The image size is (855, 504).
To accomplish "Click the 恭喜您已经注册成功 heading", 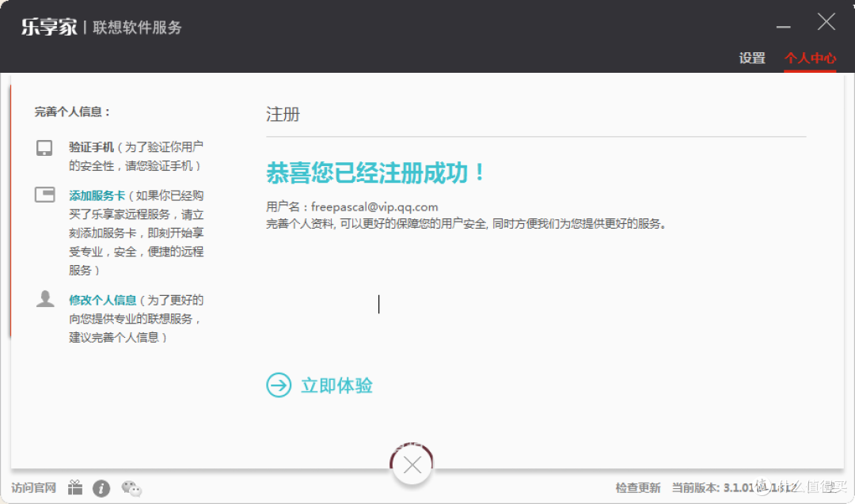I will pyautogui.click(x=375, y=172).
